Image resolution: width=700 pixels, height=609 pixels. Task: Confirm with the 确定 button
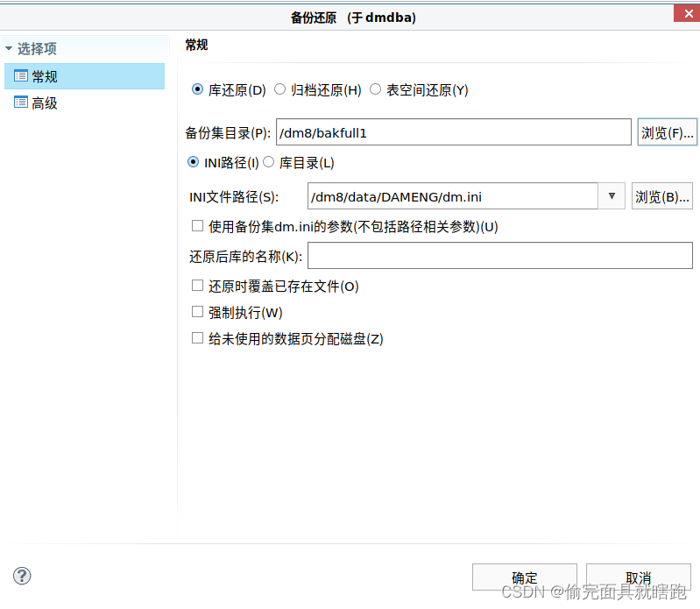pos(525,577)
